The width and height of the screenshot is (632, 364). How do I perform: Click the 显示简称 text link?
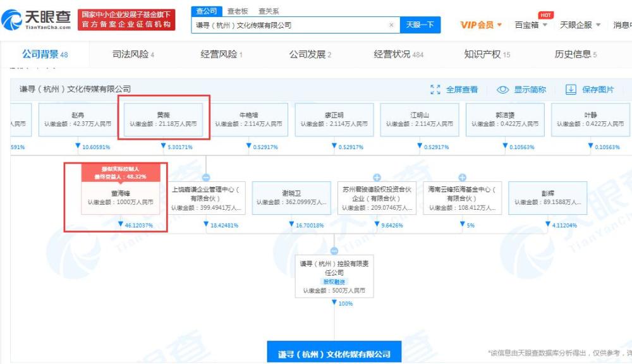(530, 90)
